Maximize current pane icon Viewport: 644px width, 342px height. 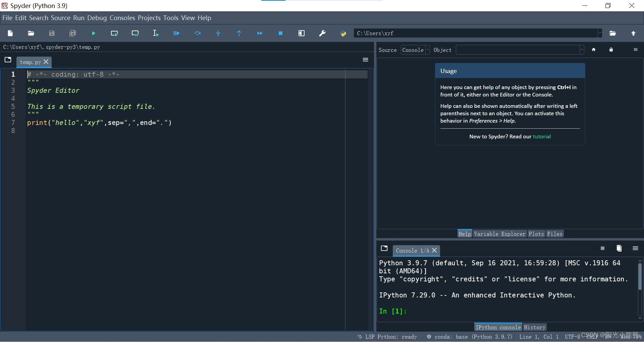click(302, 33)
